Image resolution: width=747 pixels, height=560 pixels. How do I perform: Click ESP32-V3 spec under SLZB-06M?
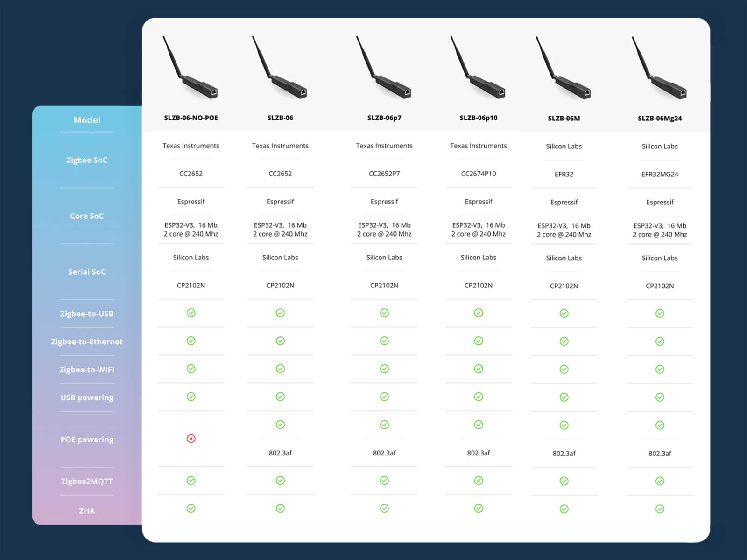pos(564,230)
